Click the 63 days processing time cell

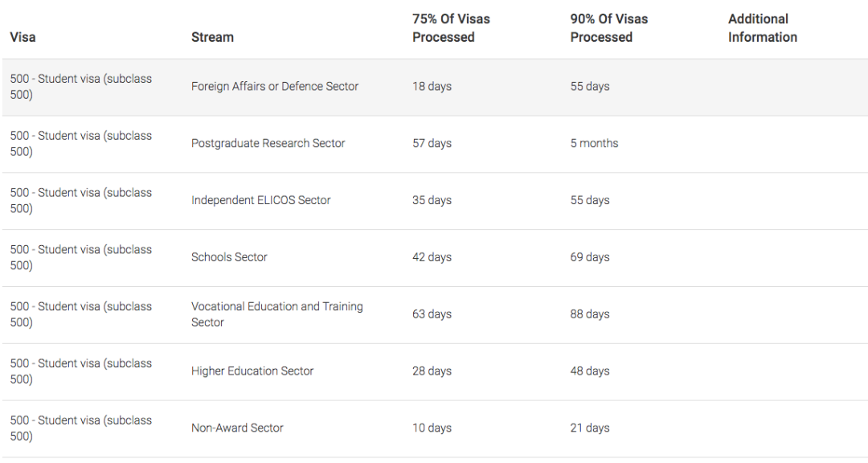(432, 314)
